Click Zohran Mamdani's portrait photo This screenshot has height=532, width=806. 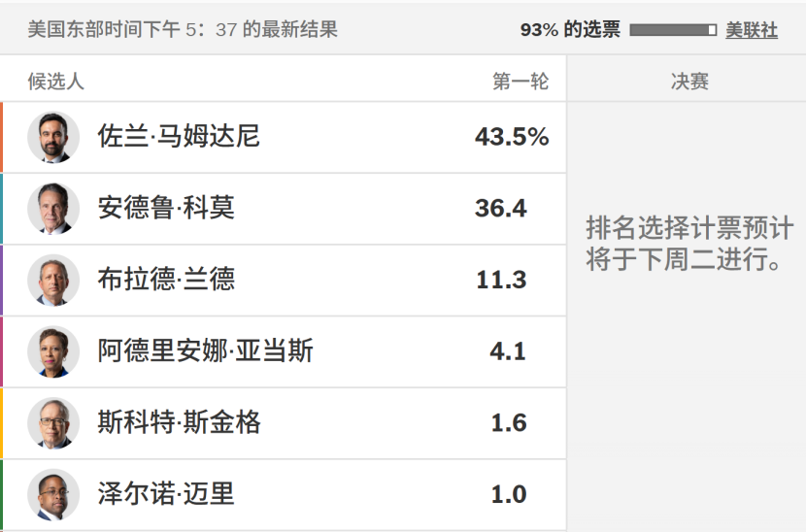click(53, 137)
